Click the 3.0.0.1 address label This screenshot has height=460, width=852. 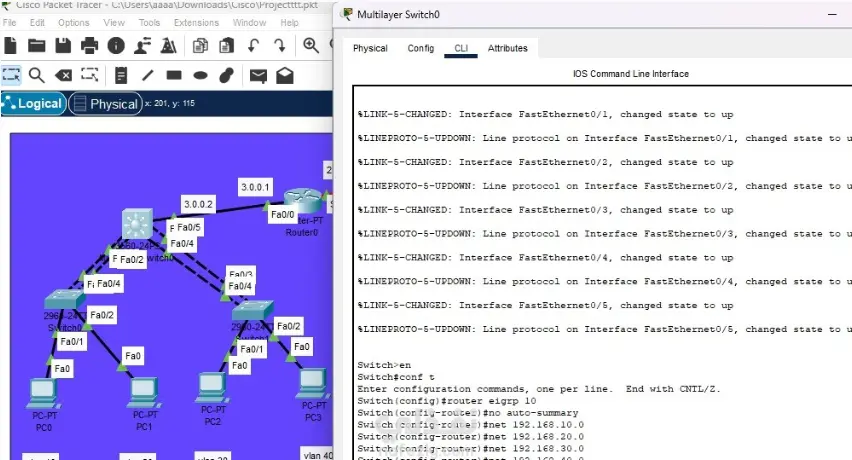pyautogui.click(x=255, y=187)
